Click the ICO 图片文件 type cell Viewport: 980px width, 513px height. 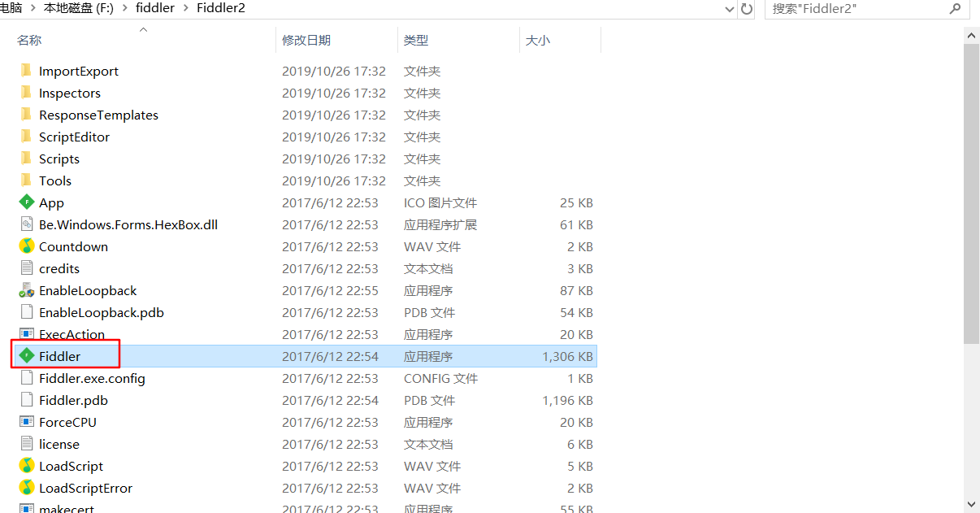coord(440,203)
